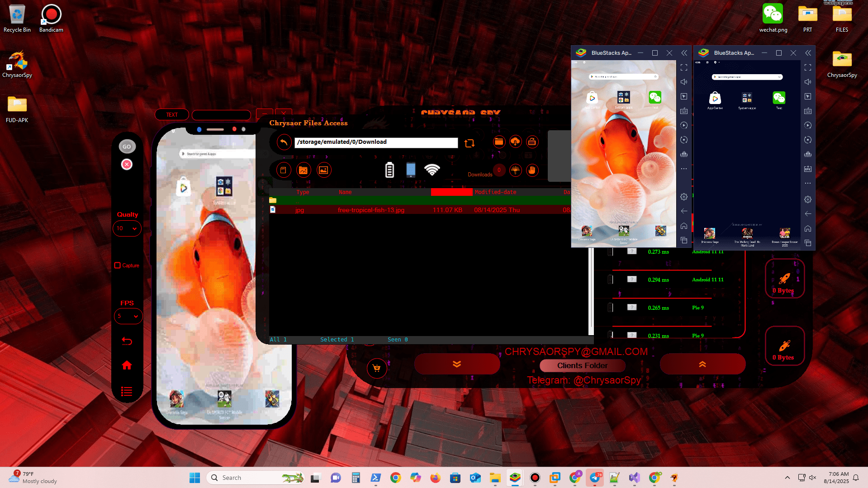Image resolution: width=868 pixels, height=488 pixels.
Task: Click the upper rocket 0 Bytes indicator
Action: 785,279
